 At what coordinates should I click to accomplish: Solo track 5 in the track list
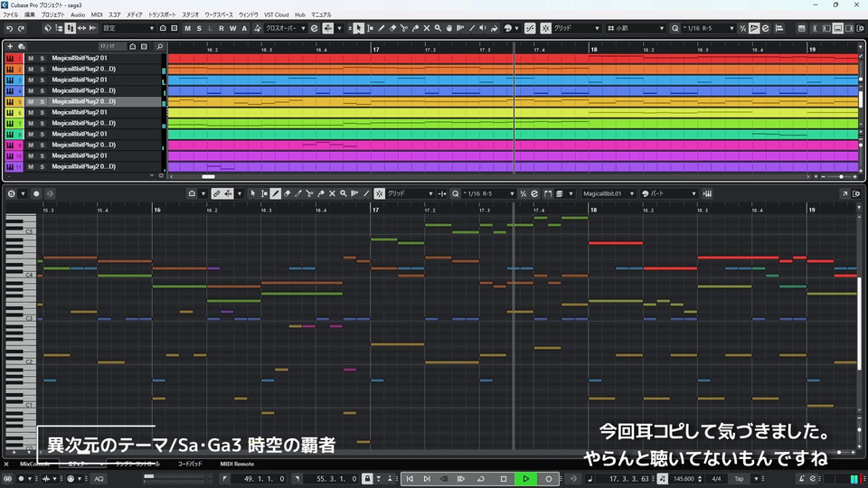(x=42, y=101)
